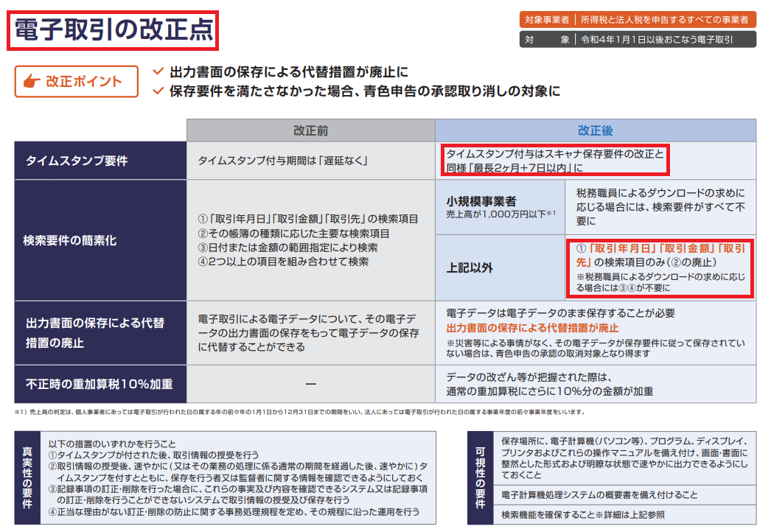Click the pointing hand icon beside 改正ポイント
The image size is (771, 532).
(32, 82)
